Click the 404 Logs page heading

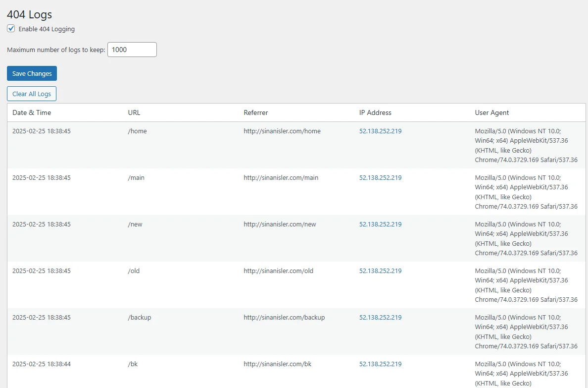29,14
